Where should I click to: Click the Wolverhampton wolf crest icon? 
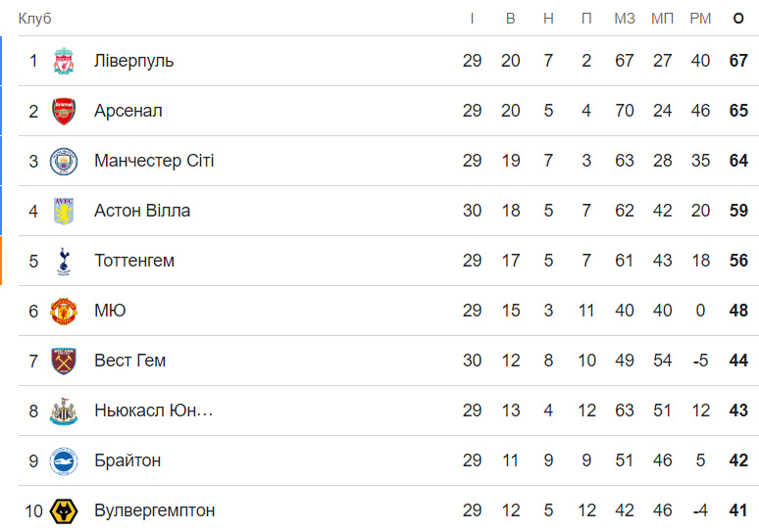tap(64, 510)
